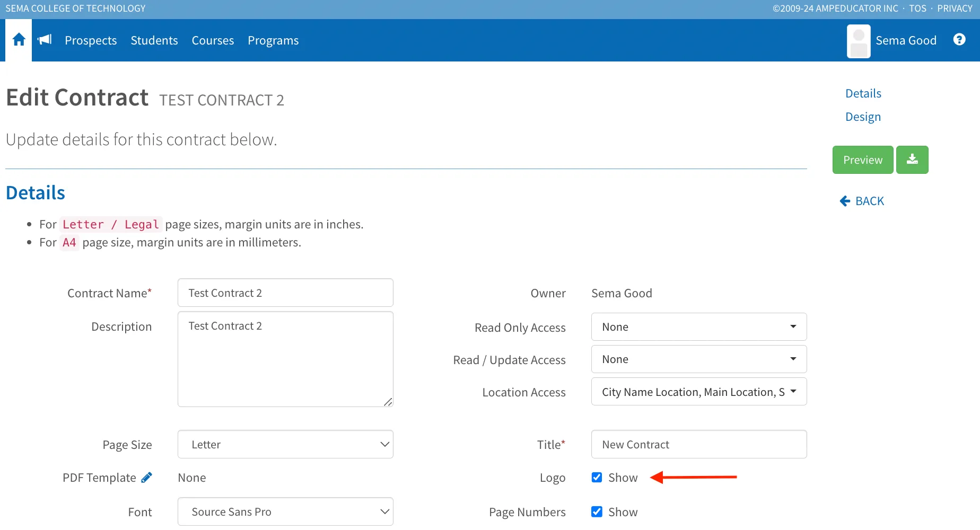Go to the home page icon
Image resolution: width=980 pixels, height=530 pixels.
[x=19, y=40]
